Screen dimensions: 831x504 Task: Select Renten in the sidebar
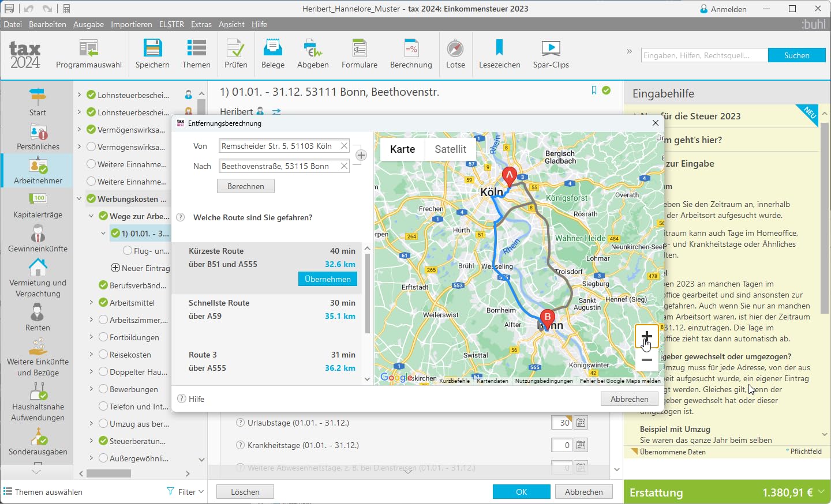click(38, 318)
